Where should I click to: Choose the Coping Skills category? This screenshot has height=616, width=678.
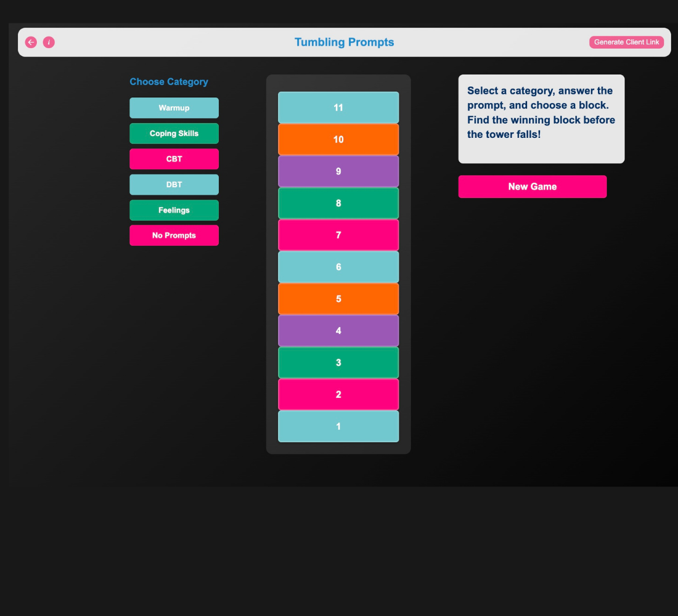(174, 134)
